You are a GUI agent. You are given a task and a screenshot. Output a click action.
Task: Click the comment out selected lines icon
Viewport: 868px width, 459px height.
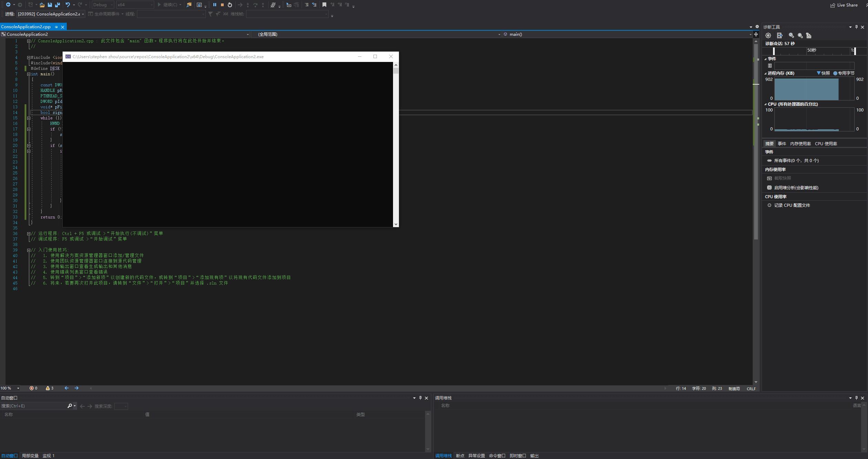pos(306,5)
